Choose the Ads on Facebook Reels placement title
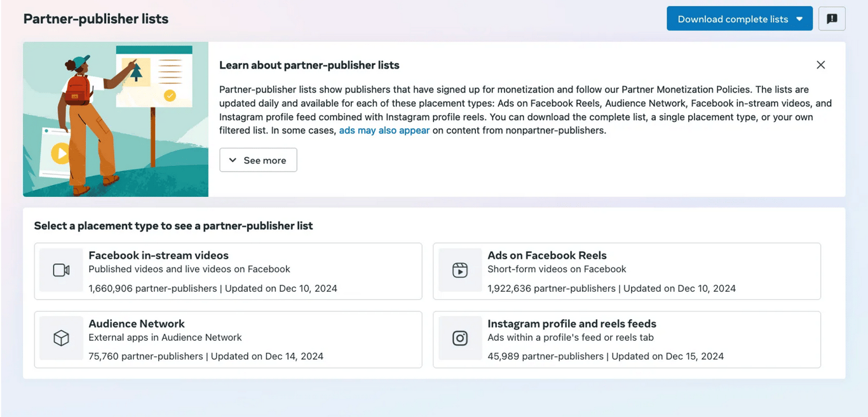Screen dimensions: 868x417 [547, 256]
